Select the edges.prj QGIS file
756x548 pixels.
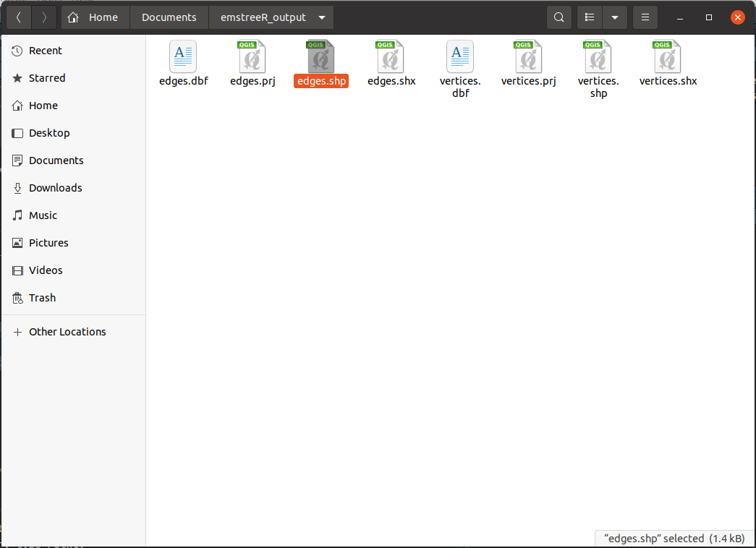pos(252,57)
